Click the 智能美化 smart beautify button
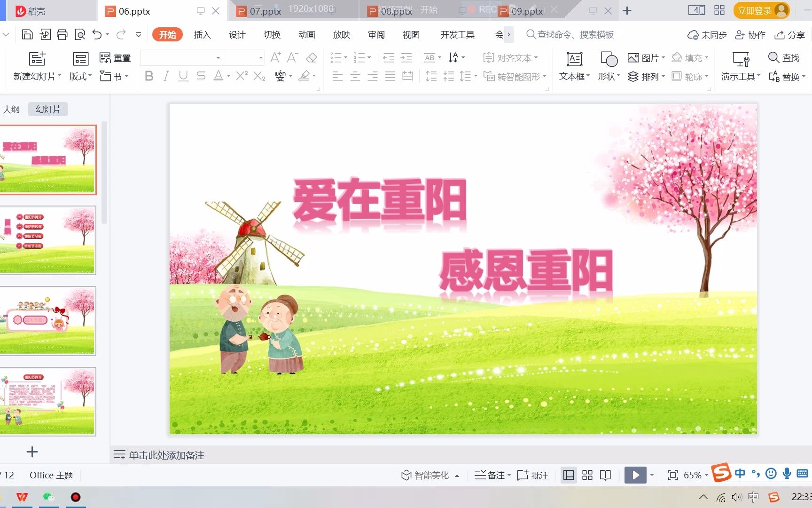Viewport: 812px width, 508px height. click(x=429, y=475)
